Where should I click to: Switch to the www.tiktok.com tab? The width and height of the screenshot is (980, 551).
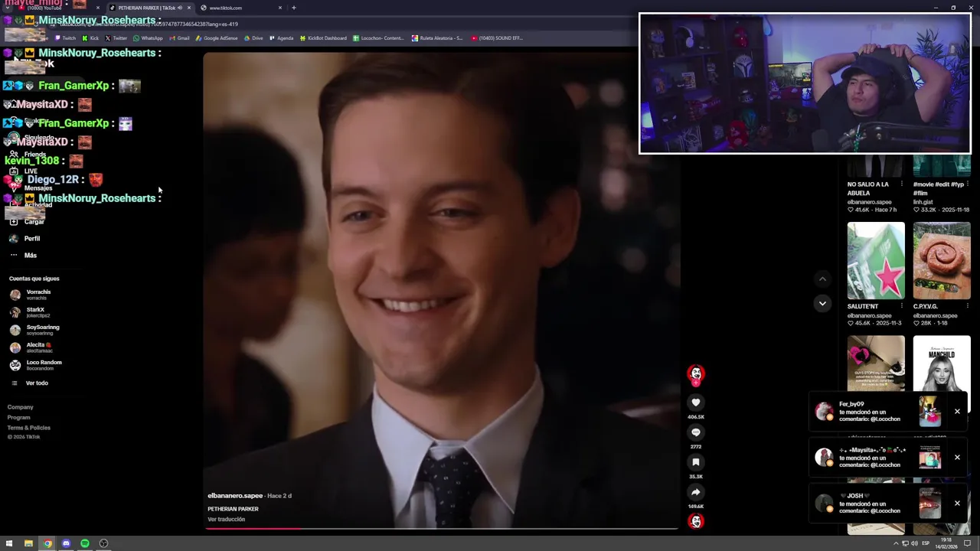(x=241, y=8)
